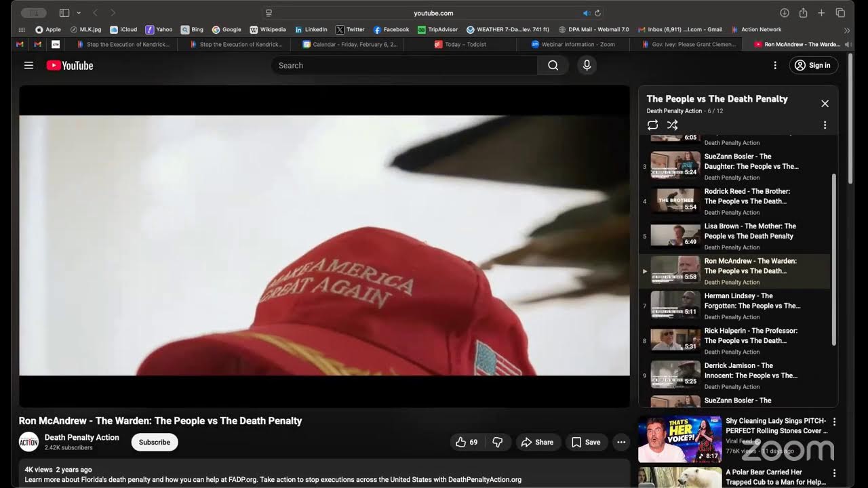Viewport: 868px width, 488px height.
Task: Open Rick Halperin - The Professor video
Action: click(x=734, y=340)
